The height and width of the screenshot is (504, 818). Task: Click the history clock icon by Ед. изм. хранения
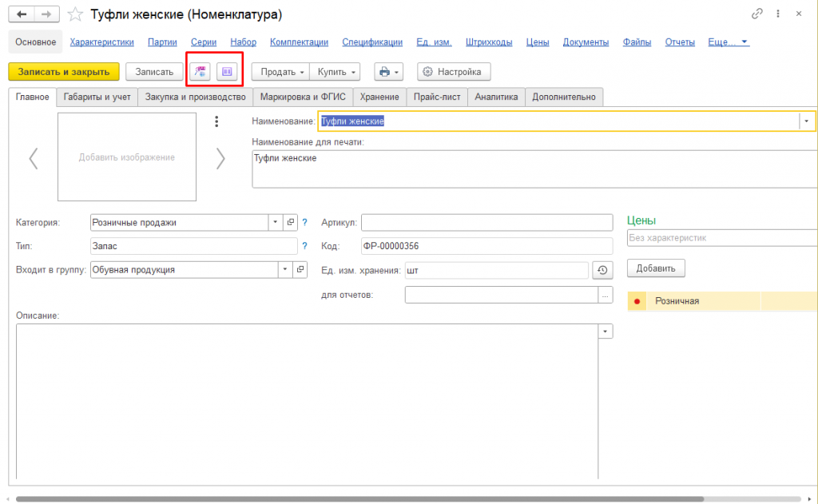coord(602,270)
